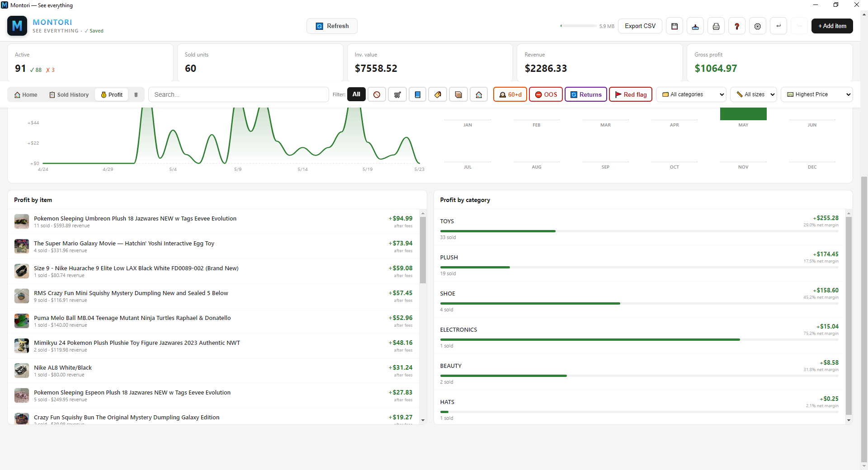Click the storage usage progress bar
The height and width of the screenshot is (470, 868).
[578, 26]
